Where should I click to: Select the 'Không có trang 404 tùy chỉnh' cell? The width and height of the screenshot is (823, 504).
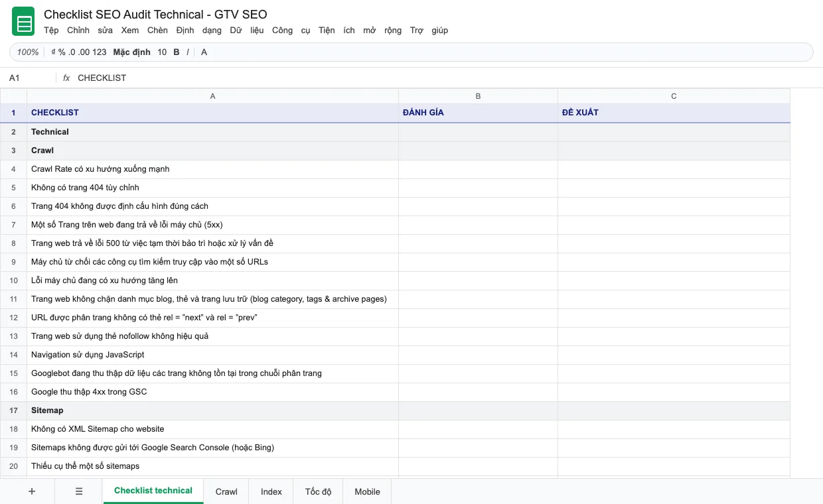(x=212, y=188)
